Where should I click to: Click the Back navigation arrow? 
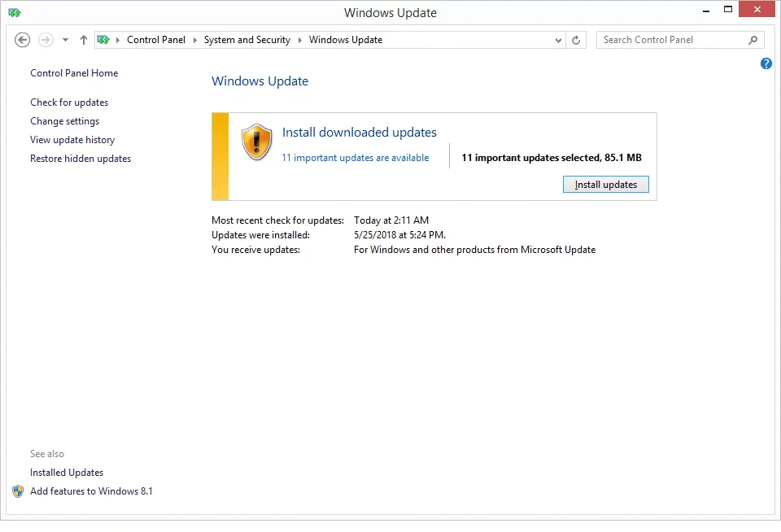pos(23,40)
